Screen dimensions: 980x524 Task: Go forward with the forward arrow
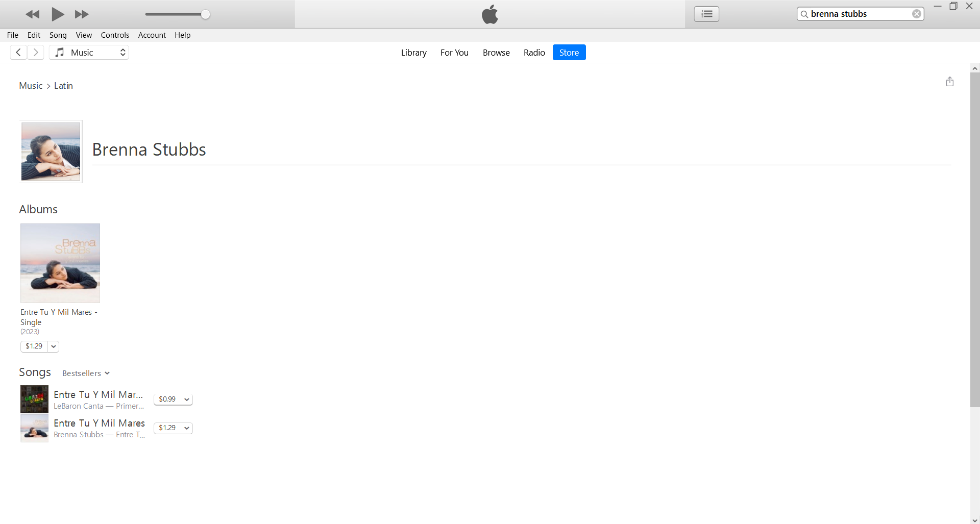point(36,53)
